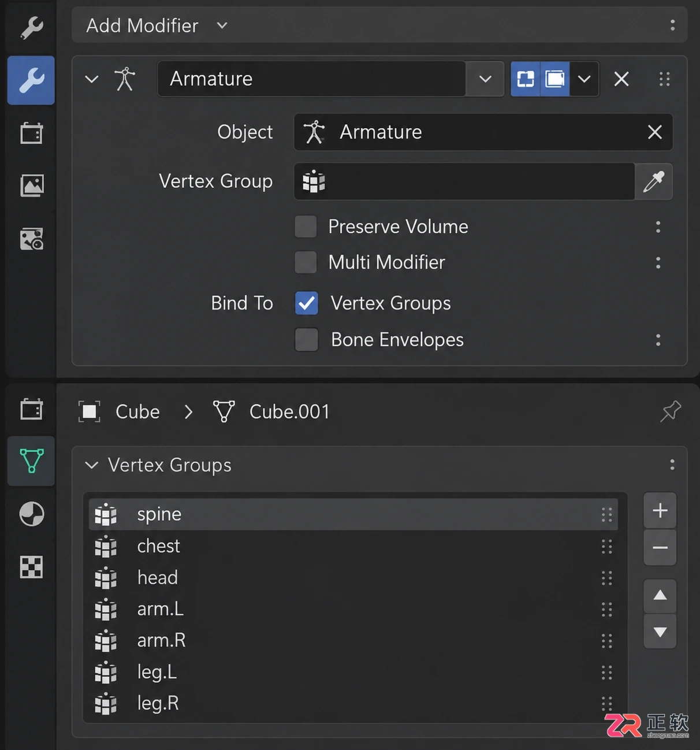Select the leg.L vertex group
Viewport: 700px width, 750px height.
click(353, 672)
